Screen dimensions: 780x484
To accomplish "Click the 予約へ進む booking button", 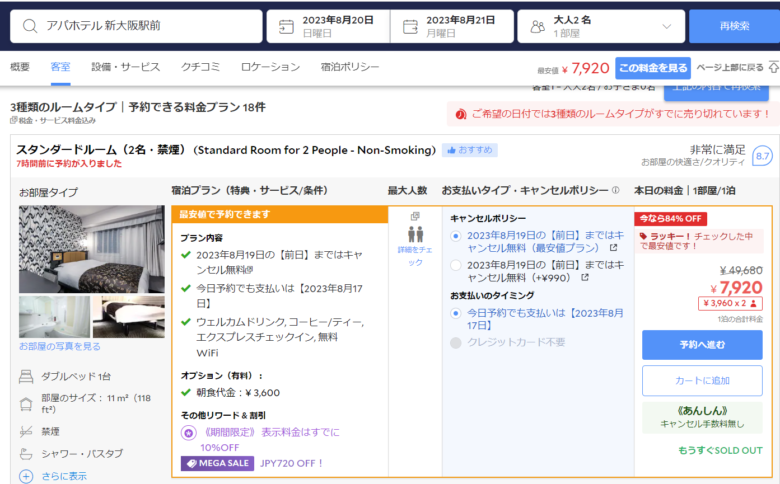I will point(702,344).
